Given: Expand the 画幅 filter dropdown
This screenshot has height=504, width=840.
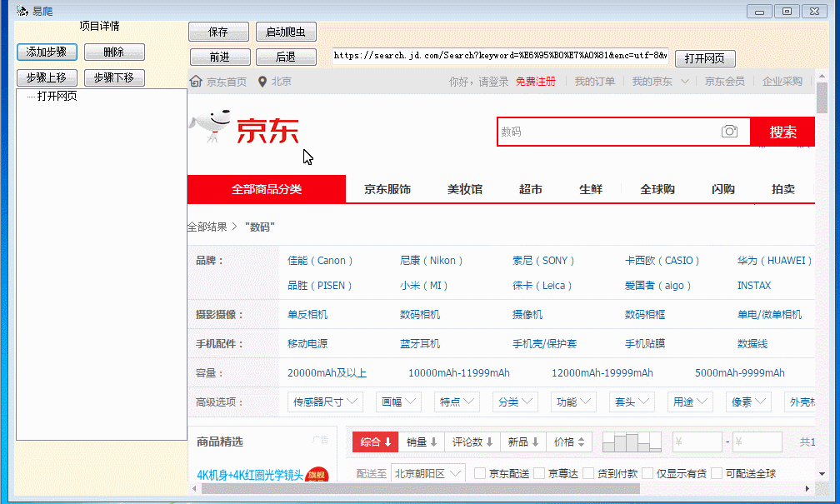Looking at the screenshot, I should (x=398, y=402).
